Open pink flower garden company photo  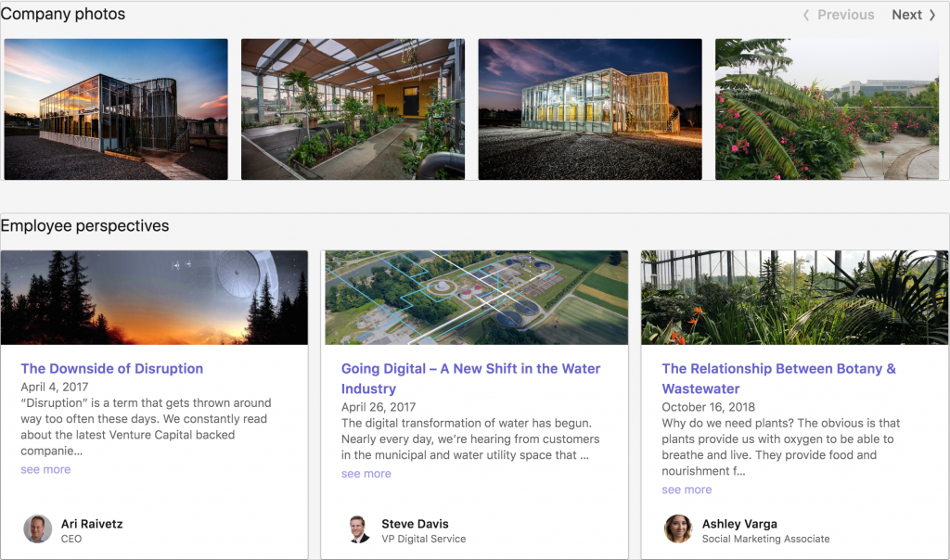tap(827, 109)
